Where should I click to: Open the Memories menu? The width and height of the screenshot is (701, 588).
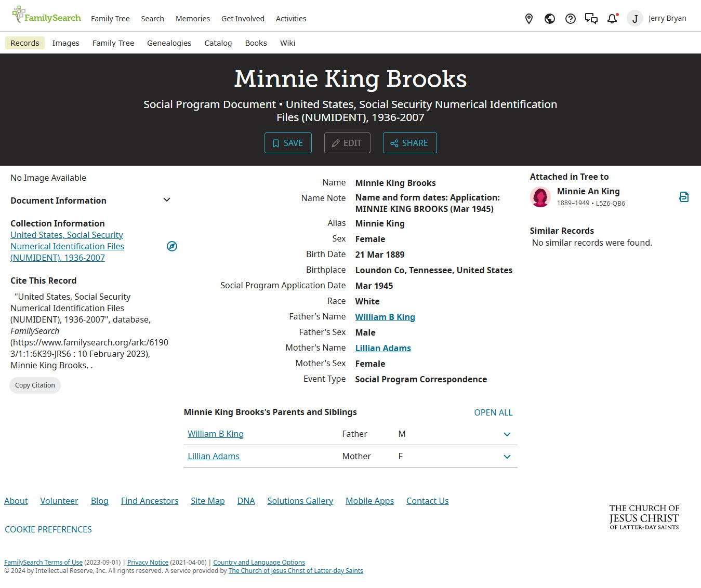point(193,19)
